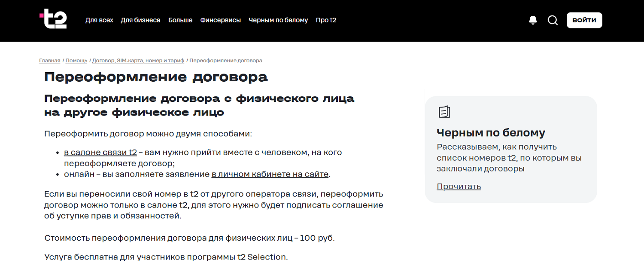The image size is (644, 272).
Task: Open the Финсервисы menu
Action: (x=220, y=20)
